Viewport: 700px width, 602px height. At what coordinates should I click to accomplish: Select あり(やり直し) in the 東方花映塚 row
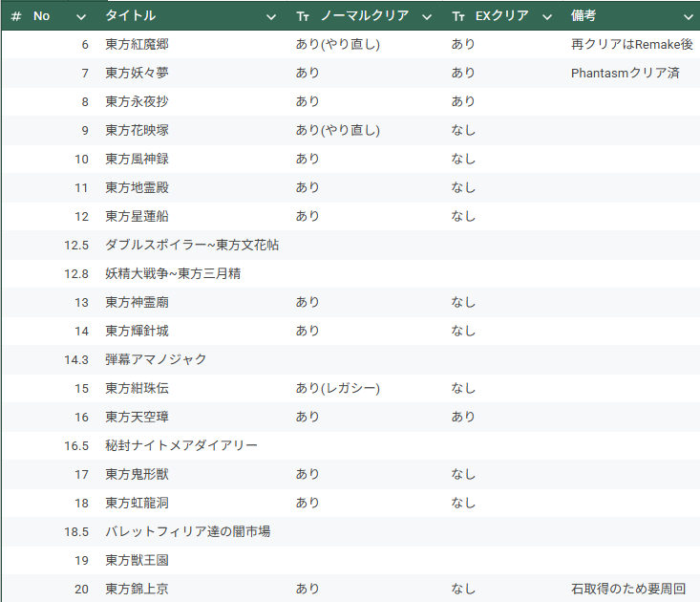pos(337,130)
